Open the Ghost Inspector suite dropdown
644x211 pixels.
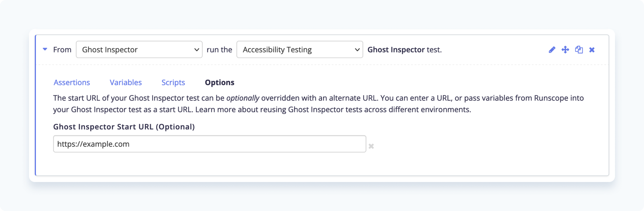click(139, 50)
